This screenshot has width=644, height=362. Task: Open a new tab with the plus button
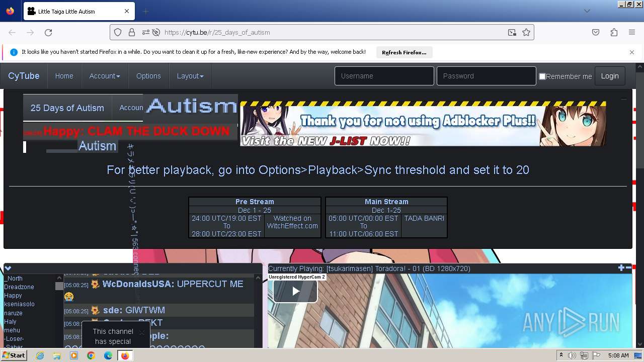145,11
